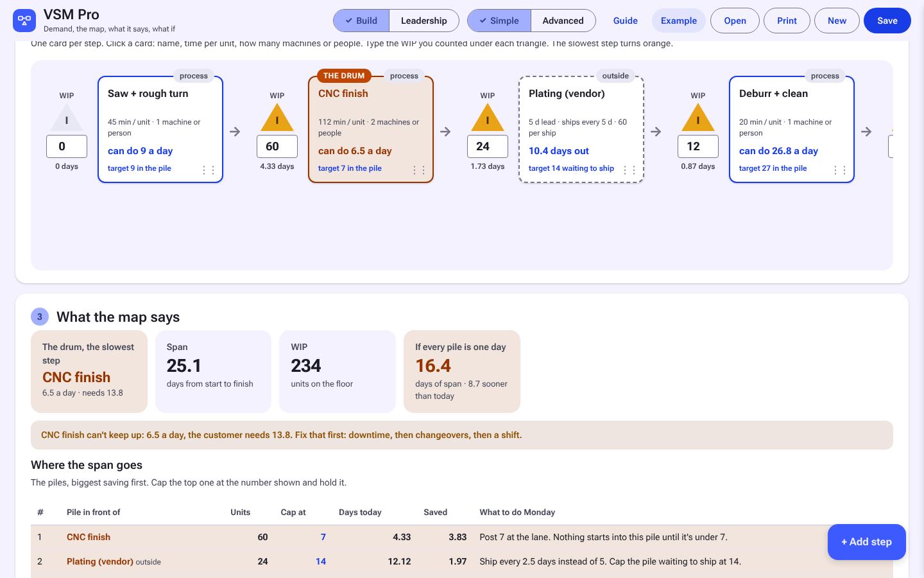This screenshot has width=924, height=578.
Task: Click the WIP triangle above the 24 field
Action: [x=488, y=118]
